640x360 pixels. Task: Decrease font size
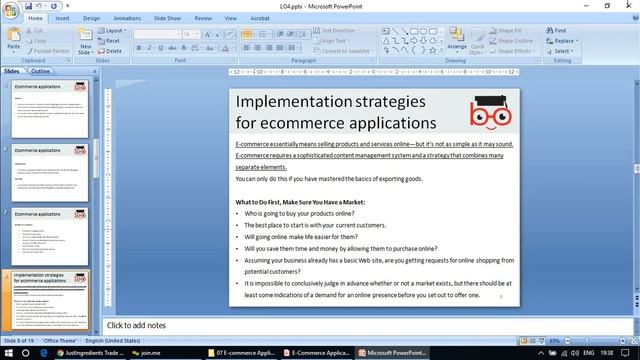(x=218, y=35)
